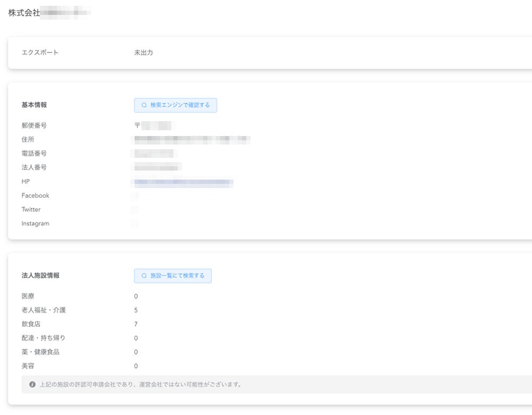Select the 医療 row label
The image size is (532, 415).
28,296
